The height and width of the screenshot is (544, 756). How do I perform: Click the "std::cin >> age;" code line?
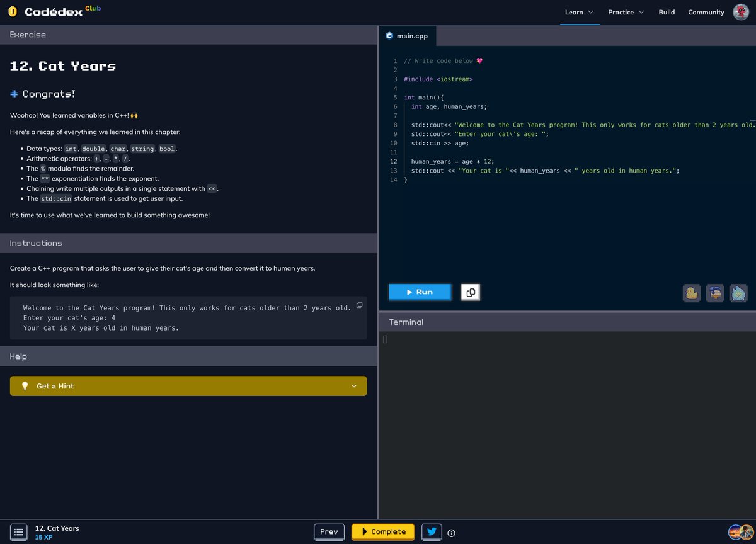click(440, 143)
